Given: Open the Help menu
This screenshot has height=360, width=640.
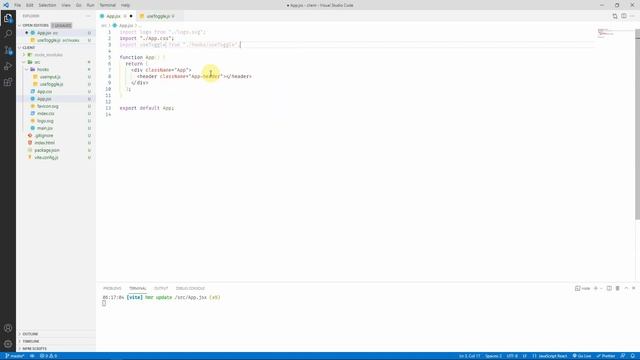Looking at the screenshot, I should click(x=125, y=5).
